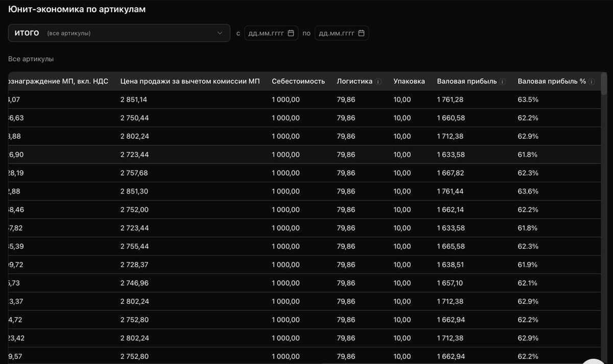Viewport: 613px width, 364px height.
Task: Open calendar picker in the end date field
Action: [x=361, y=33]
